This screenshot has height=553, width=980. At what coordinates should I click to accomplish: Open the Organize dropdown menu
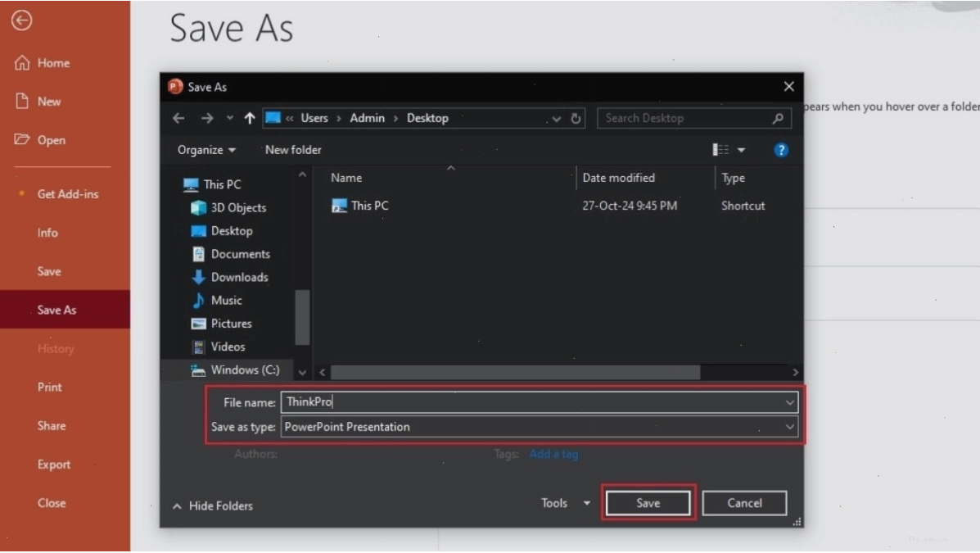tap(206, 150)
